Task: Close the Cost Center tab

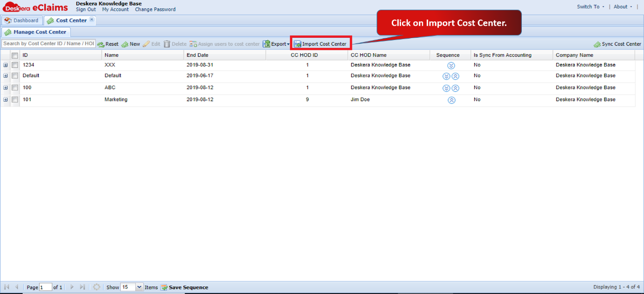Action: coord(92,20)
